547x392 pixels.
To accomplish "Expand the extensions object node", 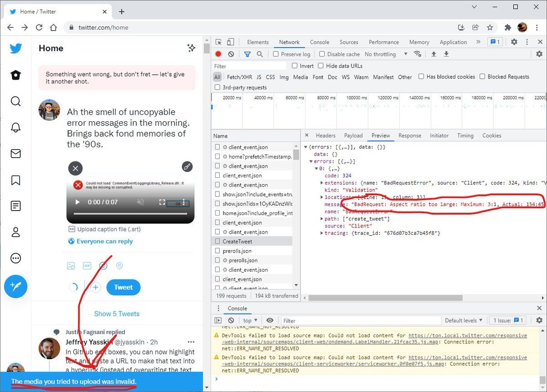I will [x=322, y=183].
